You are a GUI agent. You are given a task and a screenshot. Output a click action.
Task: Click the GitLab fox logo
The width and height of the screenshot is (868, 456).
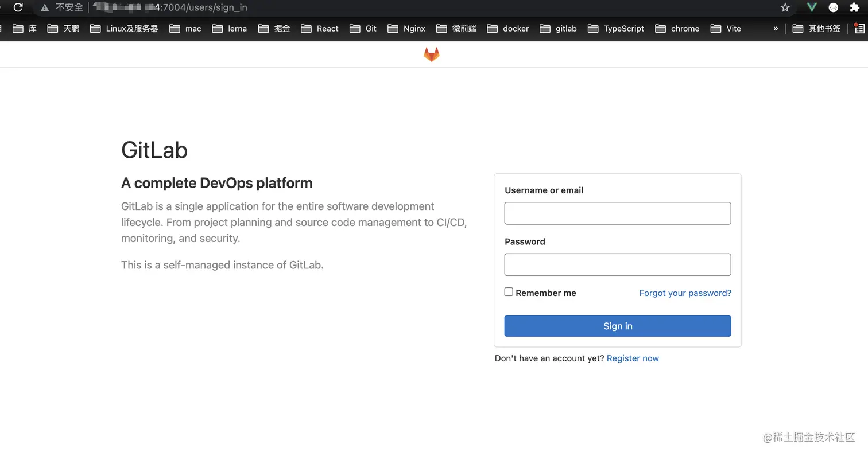point(432,54)
